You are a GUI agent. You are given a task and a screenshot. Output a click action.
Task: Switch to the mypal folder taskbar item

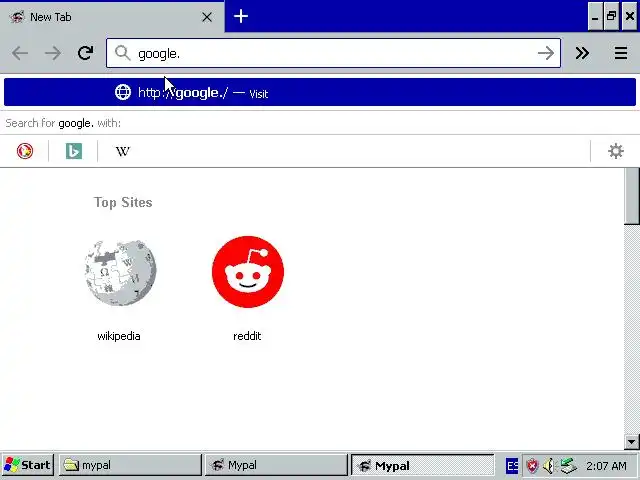[130, 465]
